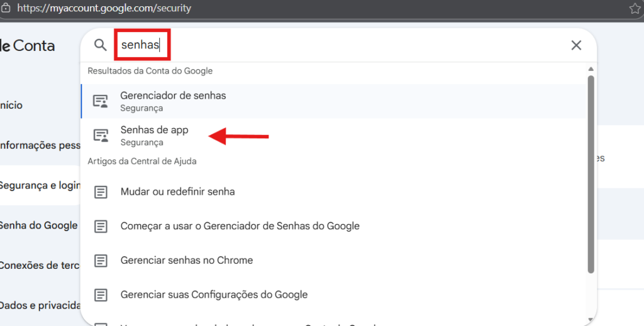The width and height of the screenshot is (644, 326).
Task: Click the site security lock icon
Action: pyautogui.click(x=6, y=9)
